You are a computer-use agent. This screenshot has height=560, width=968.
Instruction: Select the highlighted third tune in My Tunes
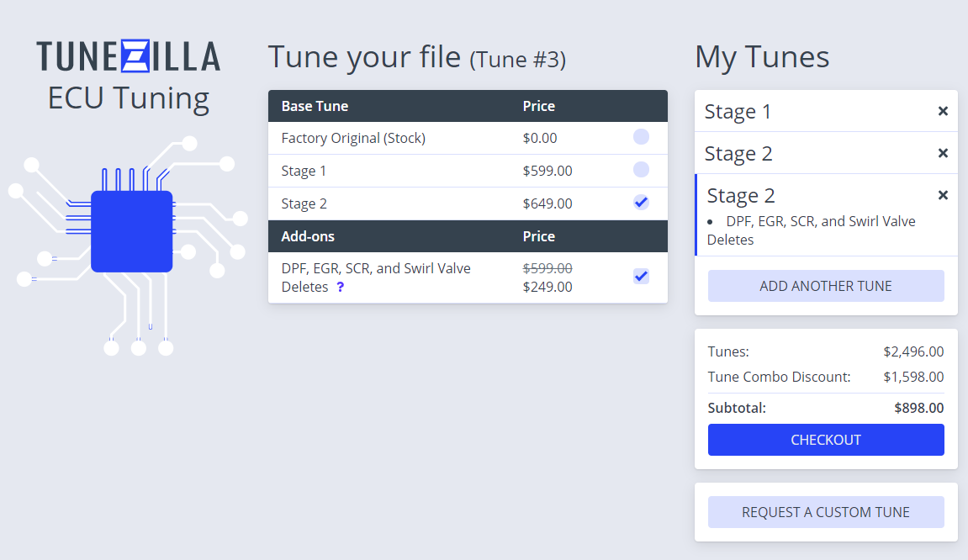[x=741, y=195]
